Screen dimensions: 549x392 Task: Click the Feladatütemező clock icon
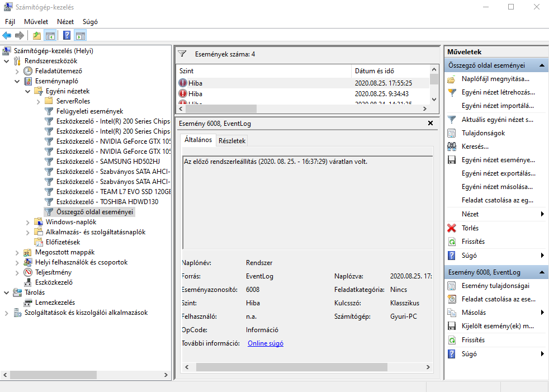pyautogui.click(x=27, y=71)
